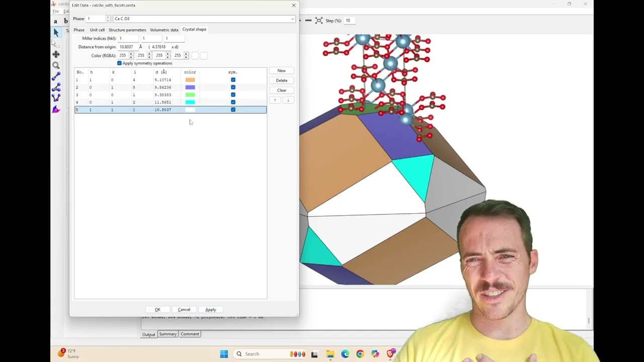
Task: Open the weather widget showing 72°F
Action: coord(68,353)
